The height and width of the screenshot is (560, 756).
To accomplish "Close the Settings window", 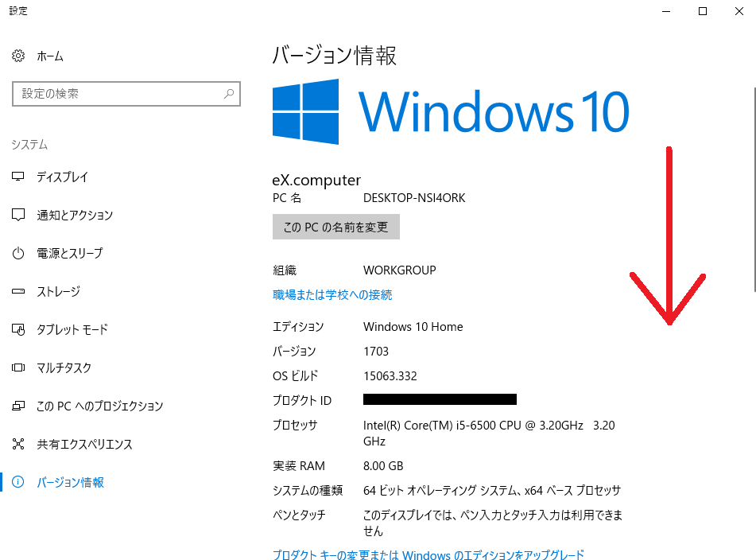I will point(739,11).
